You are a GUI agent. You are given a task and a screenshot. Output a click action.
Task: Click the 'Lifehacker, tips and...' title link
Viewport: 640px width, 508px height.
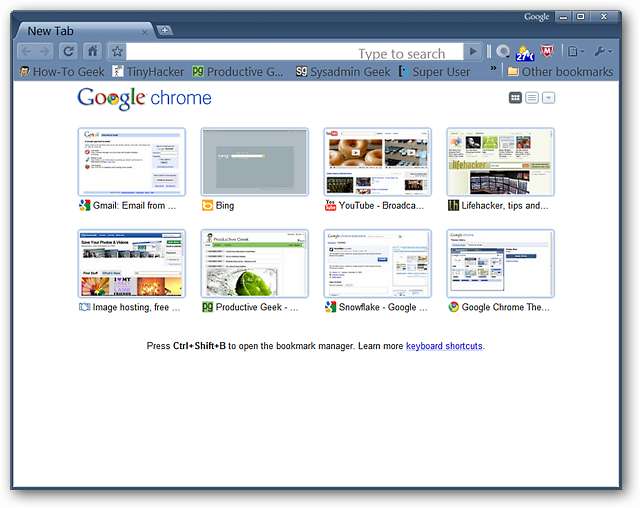pos(505,206)
